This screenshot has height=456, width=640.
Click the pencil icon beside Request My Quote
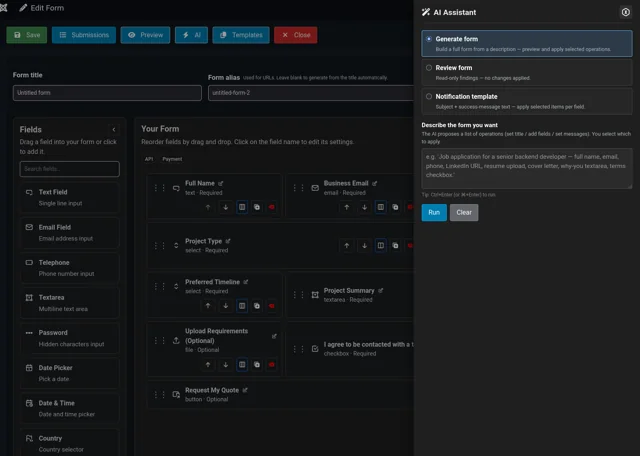click(245, 390)
